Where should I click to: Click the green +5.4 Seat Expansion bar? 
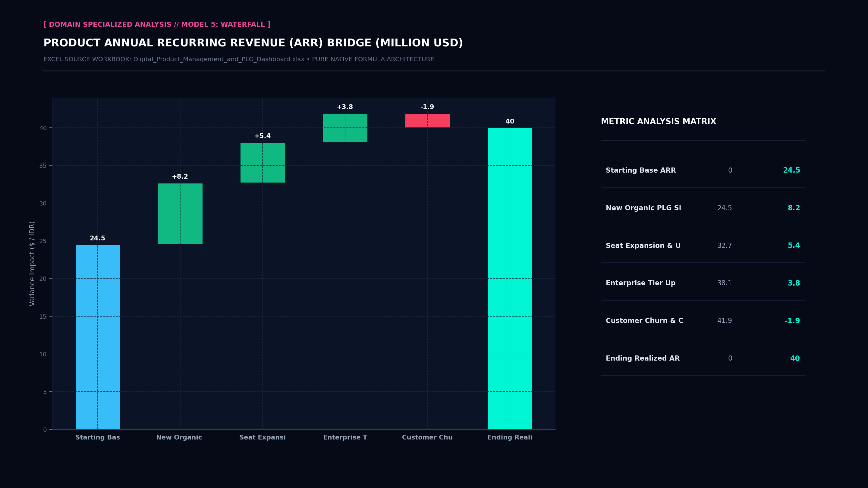pos(263,163)
